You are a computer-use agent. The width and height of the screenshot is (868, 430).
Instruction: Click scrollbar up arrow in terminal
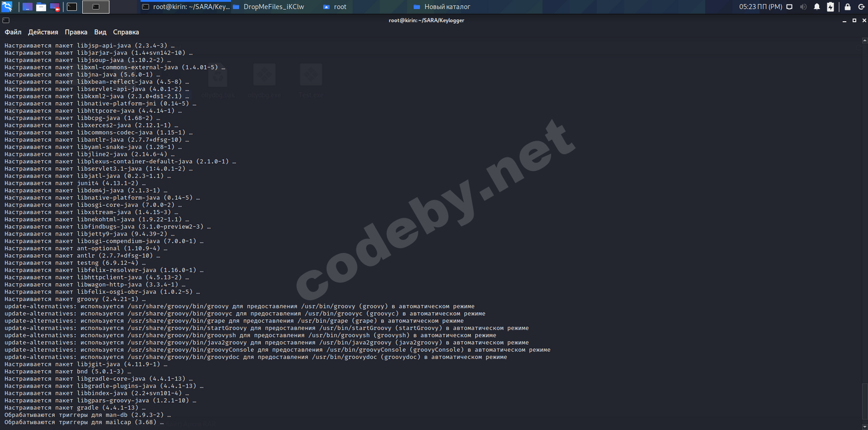click(x=865, y=40)
